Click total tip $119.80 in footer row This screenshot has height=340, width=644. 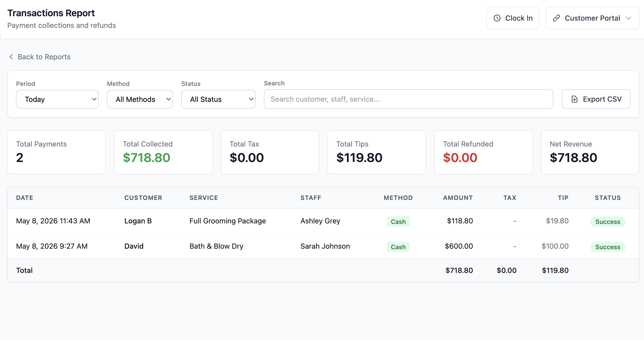click(x=555, y=270)
